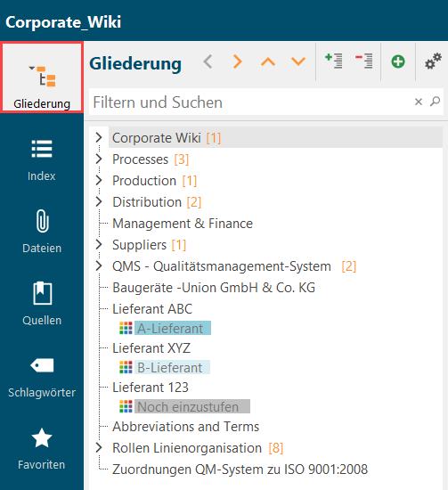This screenshot has height=490, width=448.
Task: Expand the QMS Qualitätsmanagement-System node
Action: [x=99, y=266]
